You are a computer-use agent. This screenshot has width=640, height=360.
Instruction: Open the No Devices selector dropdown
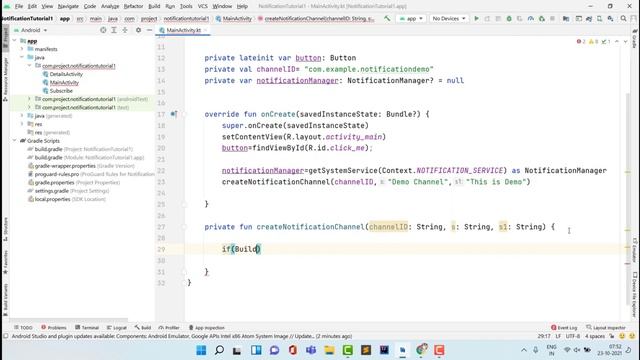[x=448, y=18]
